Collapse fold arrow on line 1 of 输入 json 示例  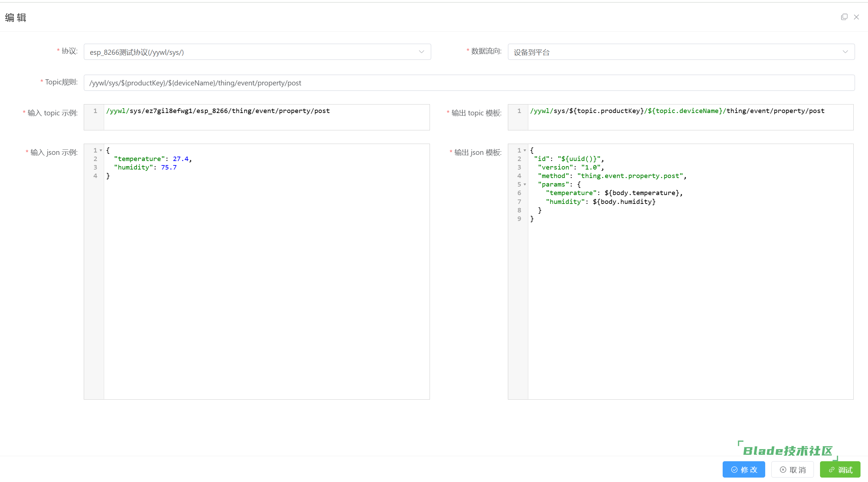coord(101,150)
